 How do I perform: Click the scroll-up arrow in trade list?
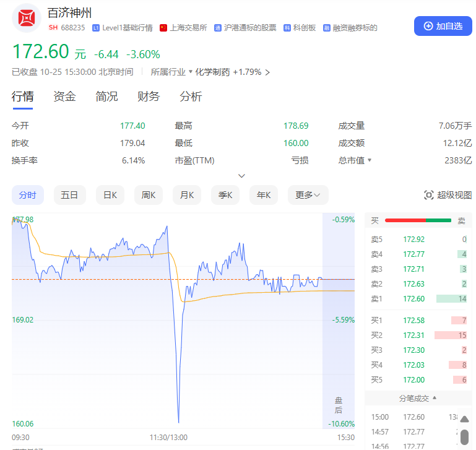click(x=464, y=420)
